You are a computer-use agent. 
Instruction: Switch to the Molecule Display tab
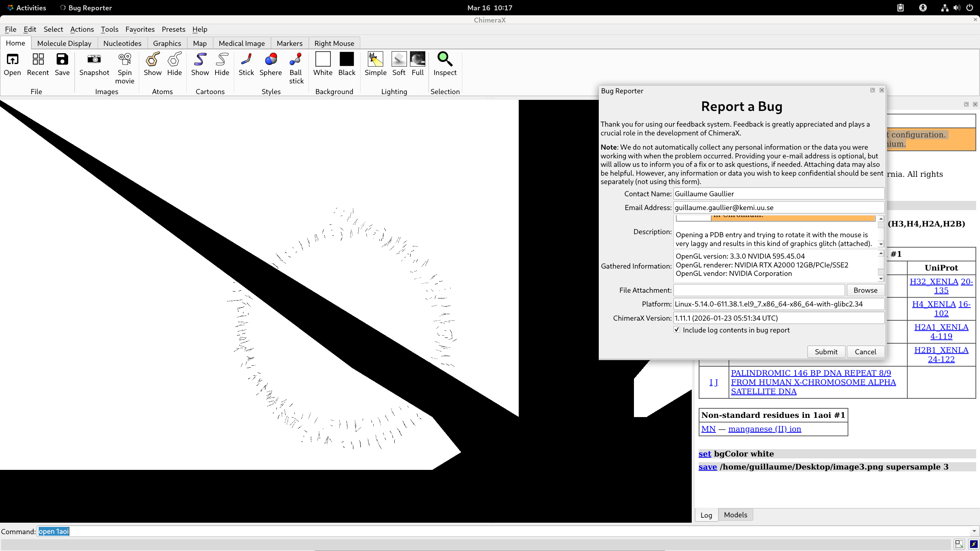64,43
